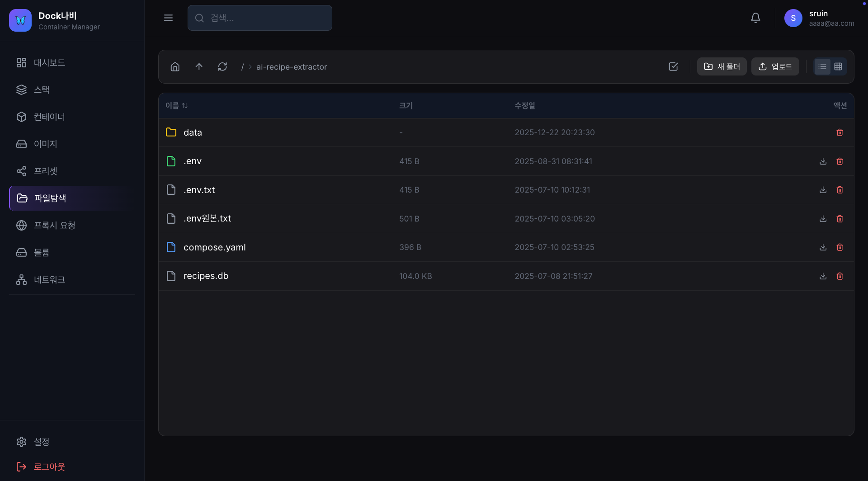Go to 대시보드 in sidebar
Viewport: 868px width, 481px height.
point(49,63)
